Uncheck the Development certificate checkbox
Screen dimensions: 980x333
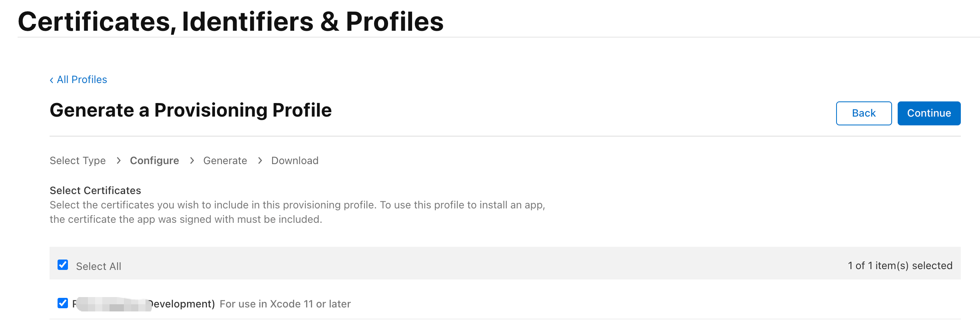[63, 303]
